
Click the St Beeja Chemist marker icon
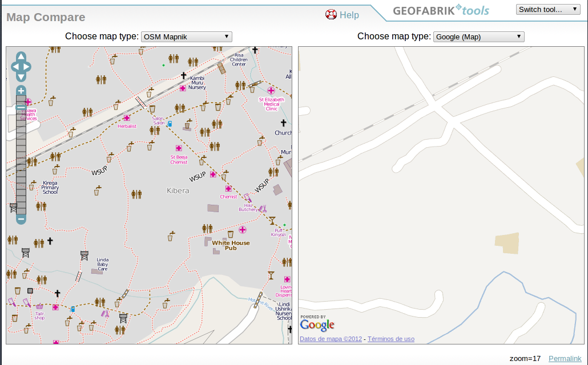click(x=179, y=148)
